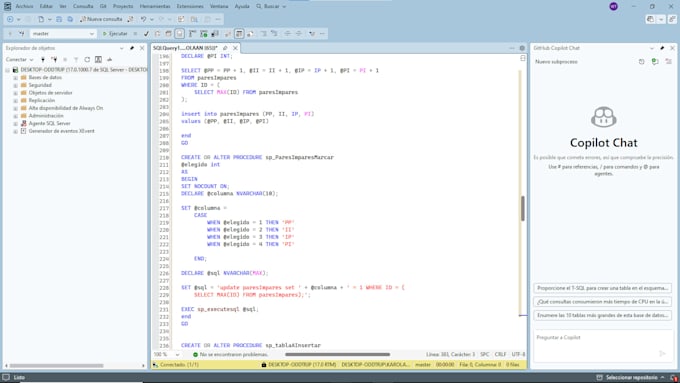This screenshot has width=680, height=383.
Task: Run the query with Ejecutar
Action: pos(115,33)
